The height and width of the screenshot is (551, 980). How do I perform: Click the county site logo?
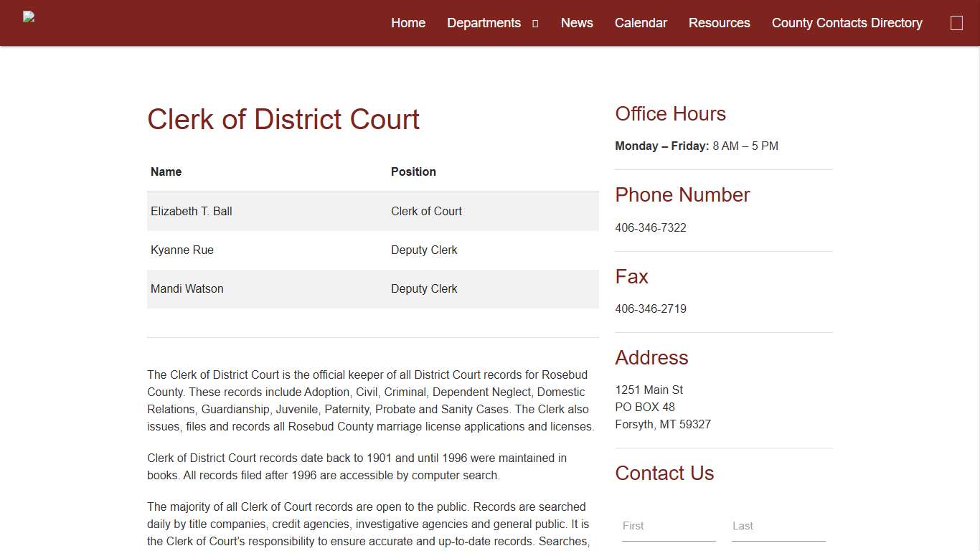(28, 17)
